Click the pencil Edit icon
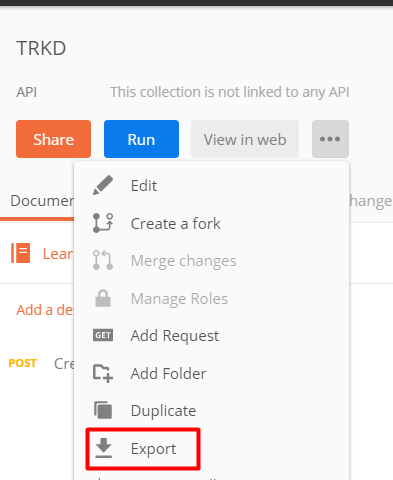 (x=103, y=185)
